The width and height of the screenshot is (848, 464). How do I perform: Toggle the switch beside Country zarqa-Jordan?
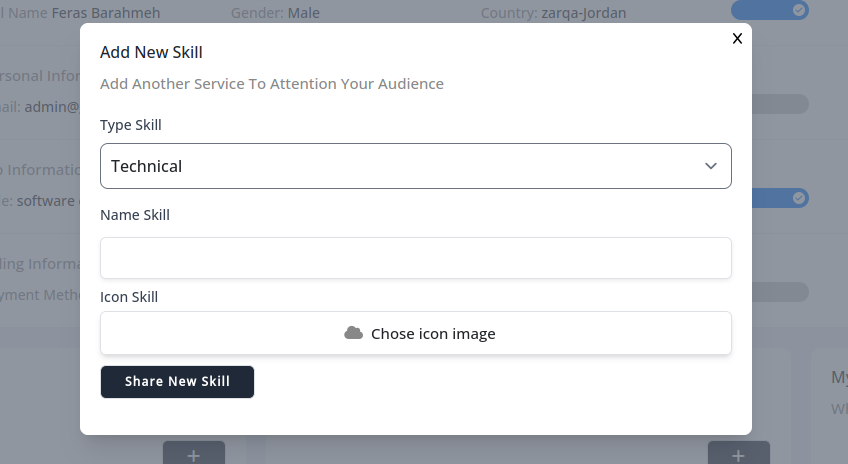[x=770, y=10]
